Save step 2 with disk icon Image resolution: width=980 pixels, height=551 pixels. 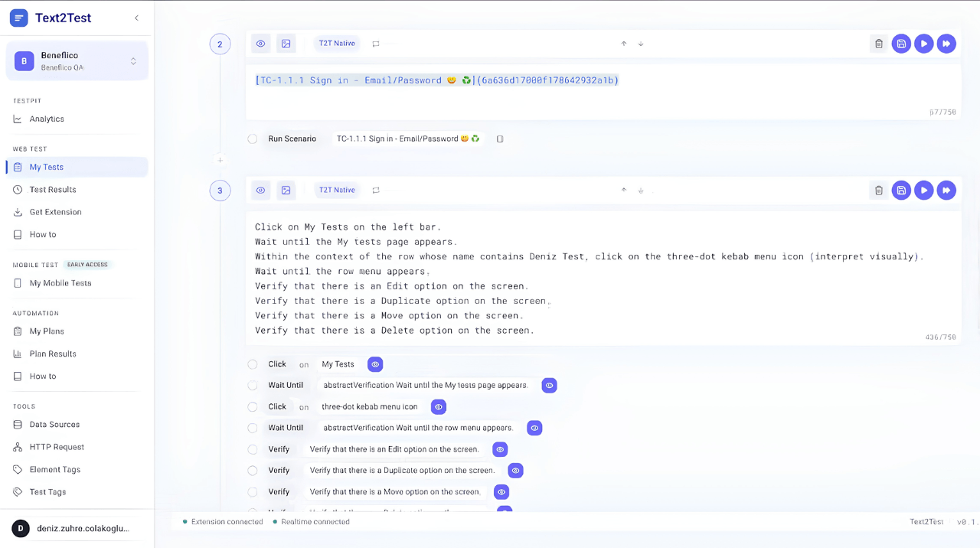point(901,44)
